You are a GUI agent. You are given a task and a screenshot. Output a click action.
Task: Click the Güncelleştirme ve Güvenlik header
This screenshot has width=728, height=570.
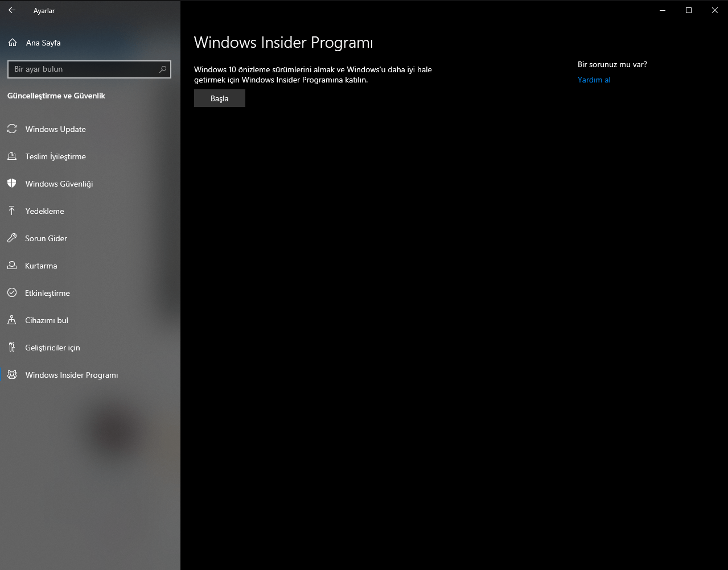click(x=56, y=96)
